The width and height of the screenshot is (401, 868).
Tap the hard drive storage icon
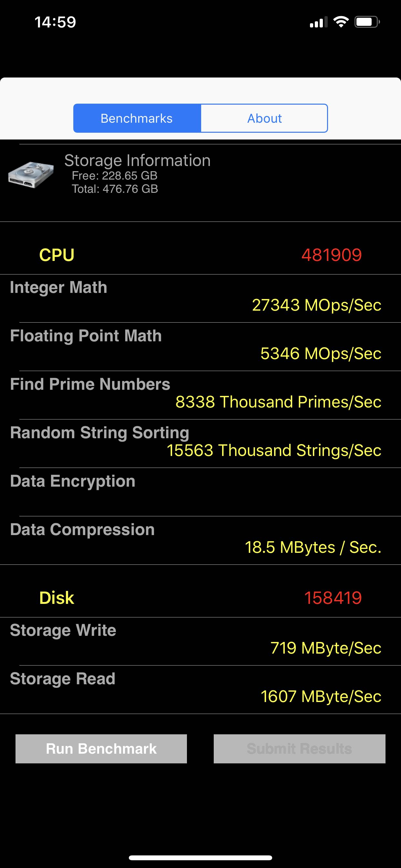click(x=31, y=174)
